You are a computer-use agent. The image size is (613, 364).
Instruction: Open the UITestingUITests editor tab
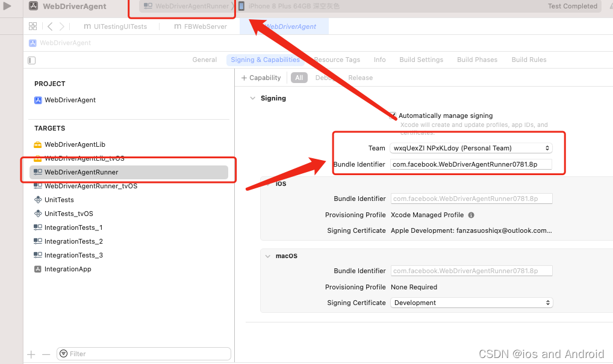[x=116, y=26]
